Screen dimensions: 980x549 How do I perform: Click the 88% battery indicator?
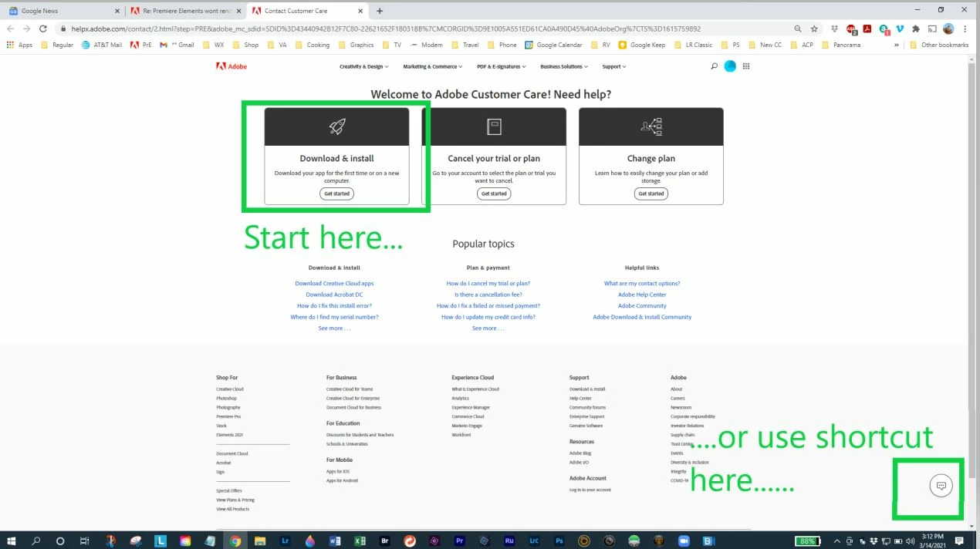tap(808, 541)
